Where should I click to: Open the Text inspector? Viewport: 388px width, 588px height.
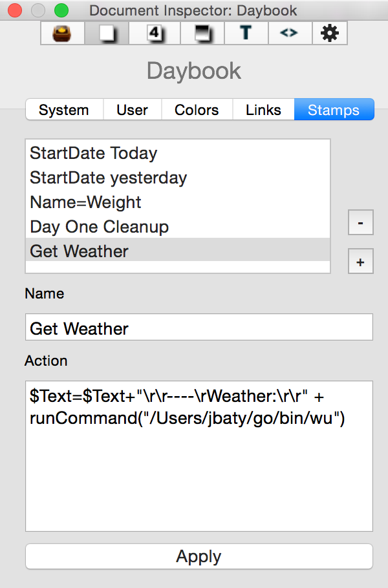(246, 33)
